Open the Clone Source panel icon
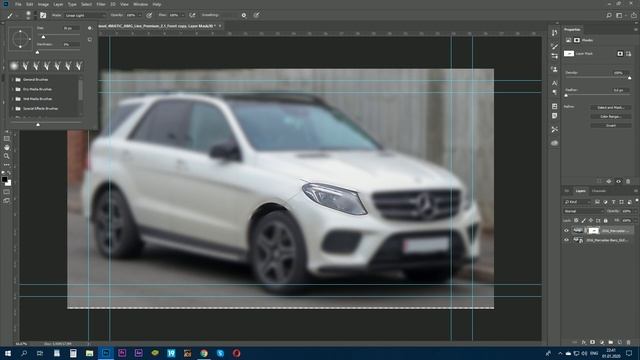 tap(554, 69)
